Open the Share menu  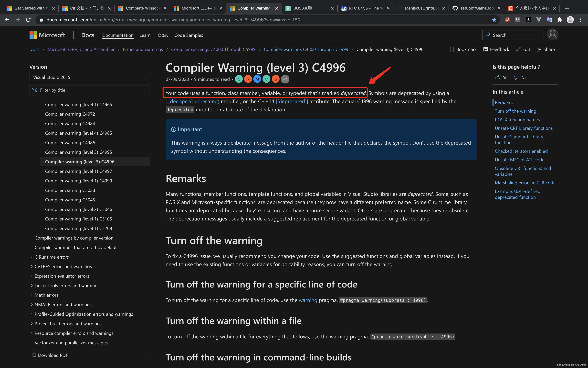coord(546,49)
